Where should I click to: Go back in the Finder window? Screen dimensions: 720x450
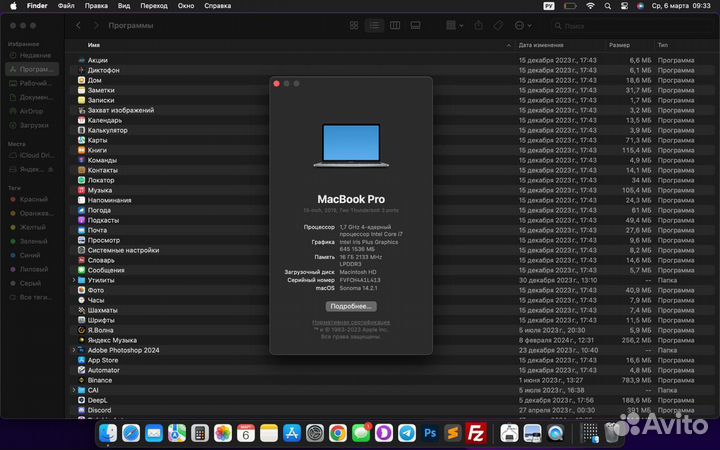[x=79, y=26]
